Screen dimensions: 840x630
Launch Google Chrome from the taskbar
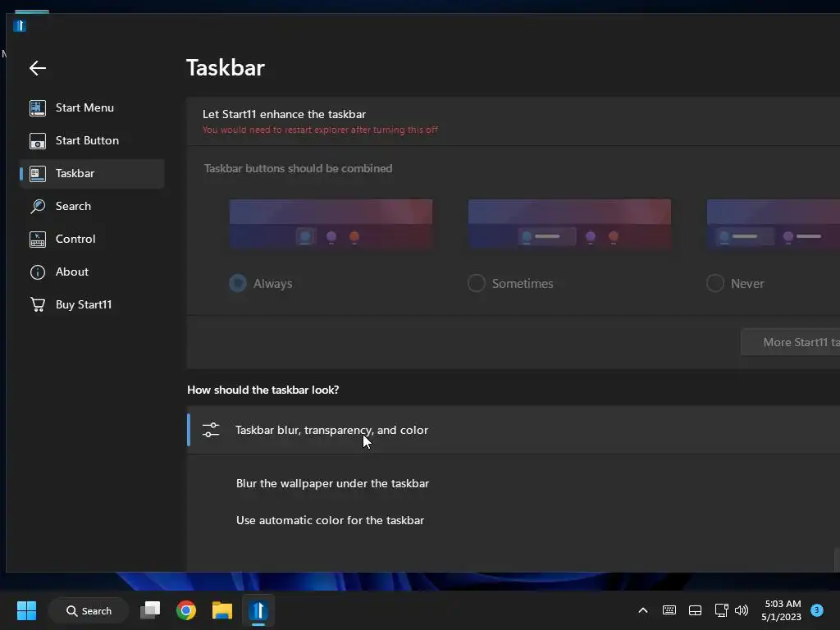[x=186, y=610]
